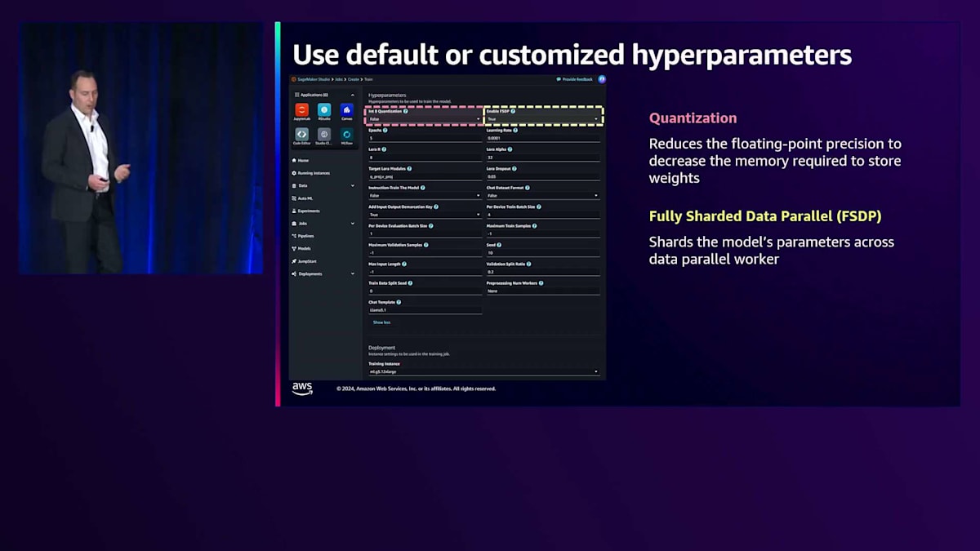The image size is (980, 551).
Task: Click the Seed help icon
Action: [499, 245]
